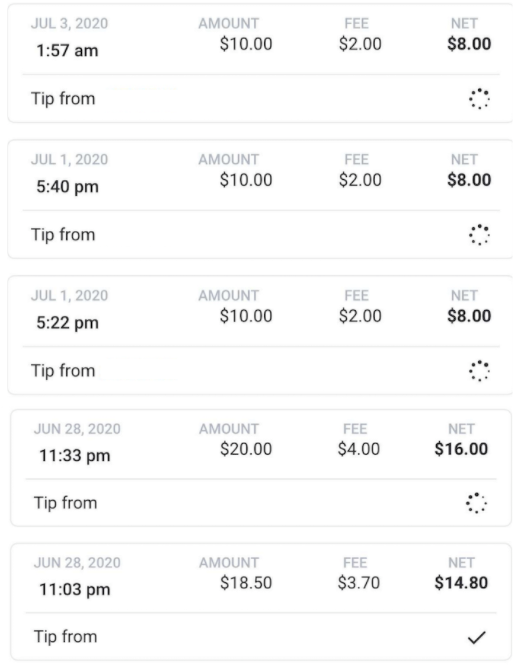Click completed checkmark on 11:03 pm tip
This screenshot has height=667, width=524.
coord(476,637)
